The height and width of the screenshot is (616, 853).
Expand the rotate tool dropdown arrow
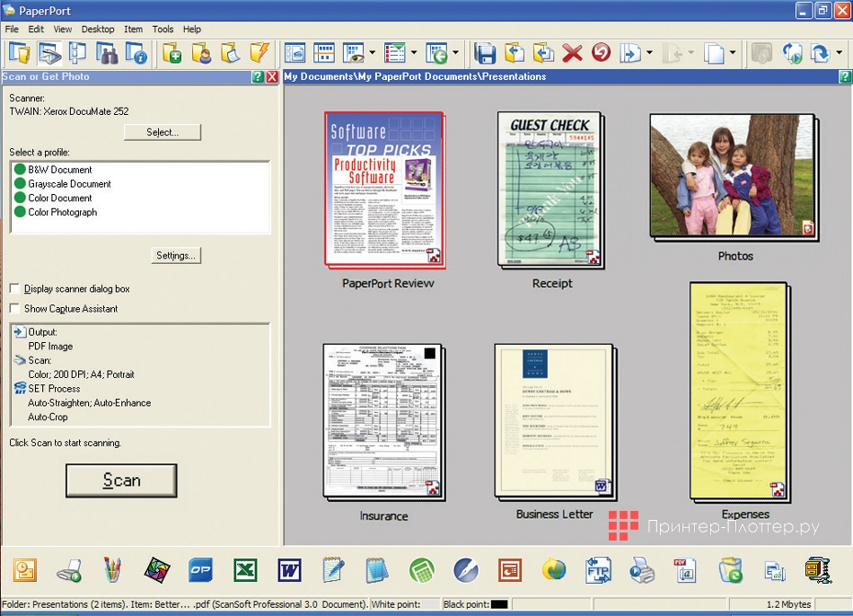tap(839, 54)
